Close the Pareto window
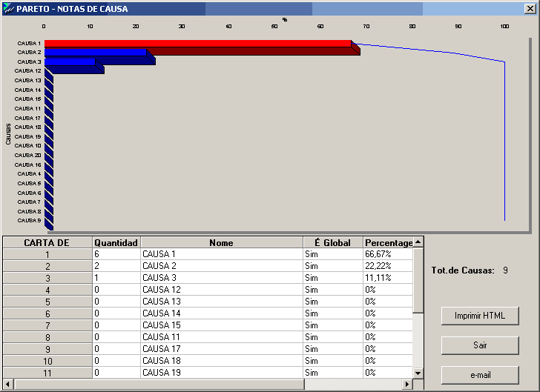The height and width of the screenshot is (392, 540). pos(530,9)
